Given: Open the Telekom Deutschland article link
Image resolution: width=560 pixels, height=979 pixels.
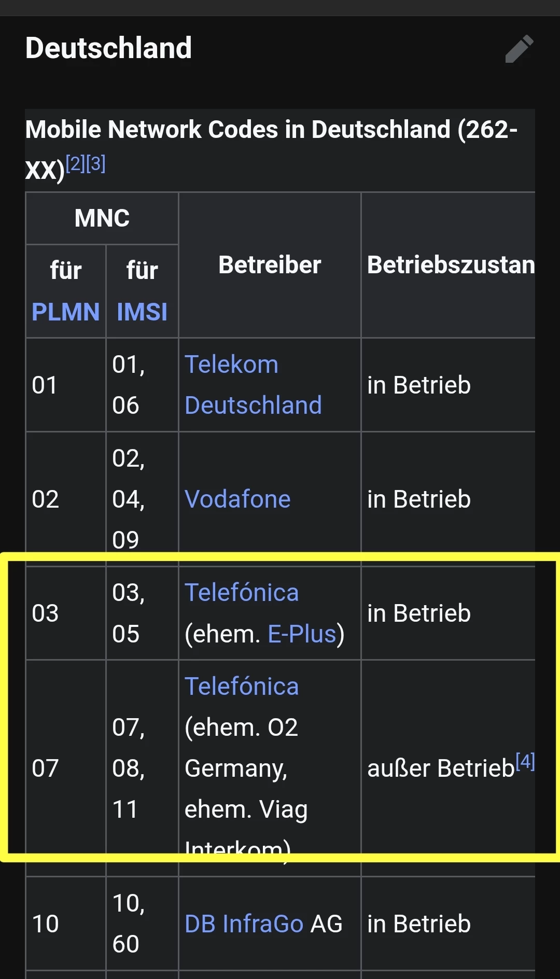Looking at the screenshot, I should pos(253,385).
